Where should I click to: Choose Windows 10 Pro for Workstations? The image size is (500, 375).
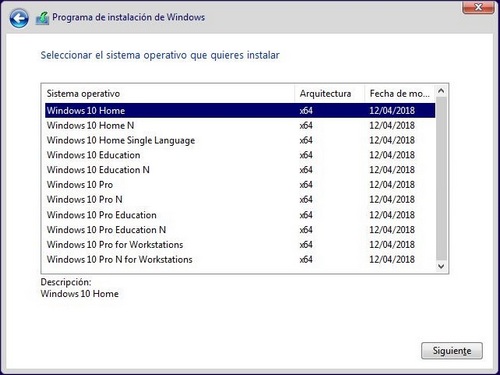pos(240,245)
